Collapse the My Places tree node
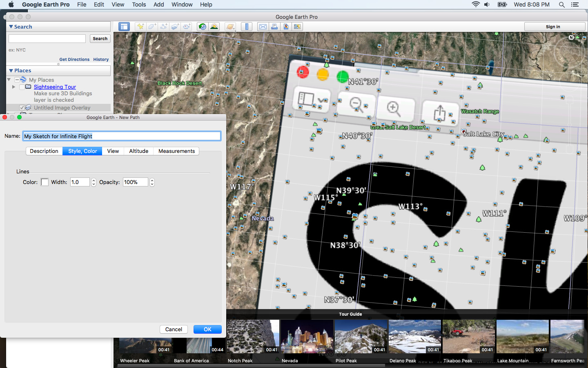Image resolution: width=588 pixels, height=368 pixels. point(9,80)
